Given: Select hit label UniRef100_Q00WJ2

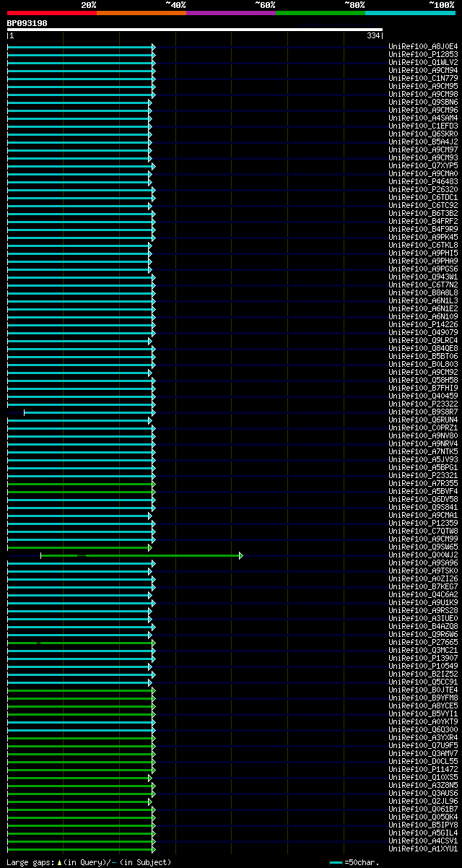Looking at the screenshot, I should (x=423, y=555).
